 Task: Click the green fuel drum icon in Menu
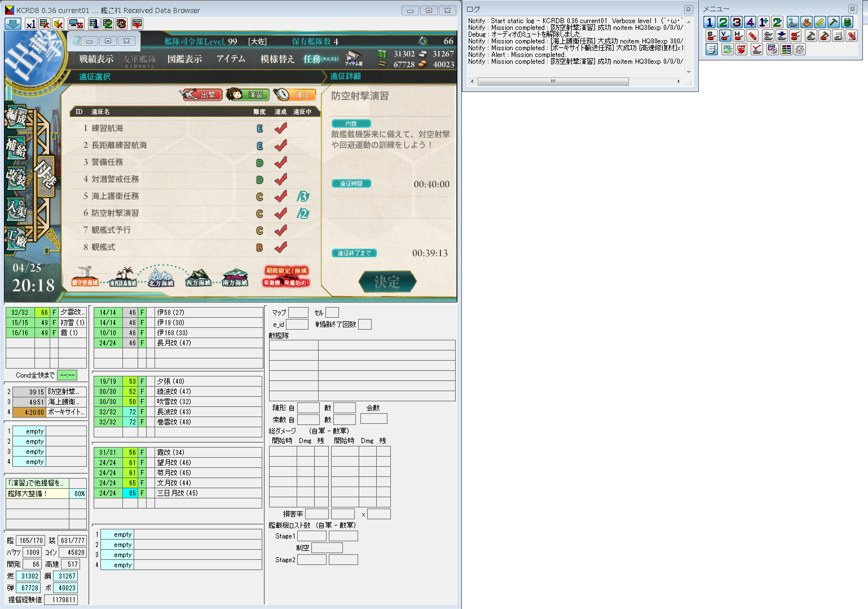[x=847, y=22]
